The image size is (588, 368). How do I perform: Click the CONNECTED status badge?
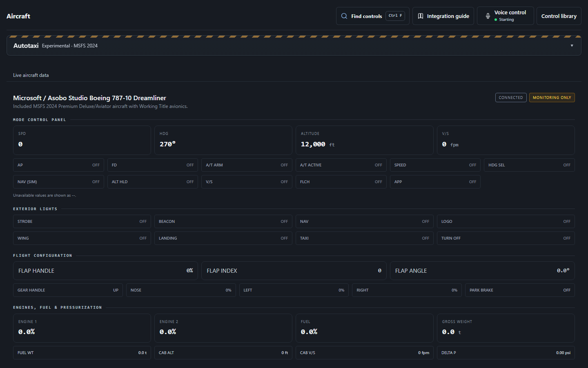tap(511, 98)
